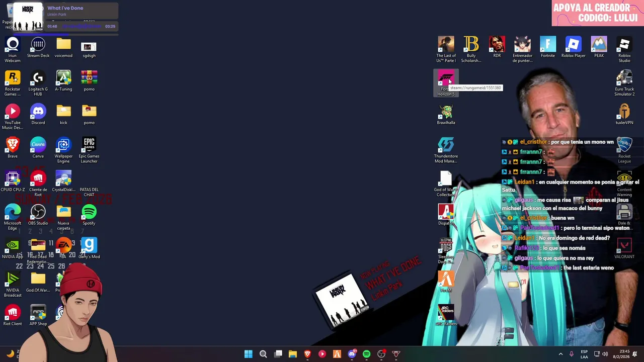This screenshot has width=644, height=362.
Task: Select the Forza Horizon 5 shortcut
Action: [x=446, y=83]
